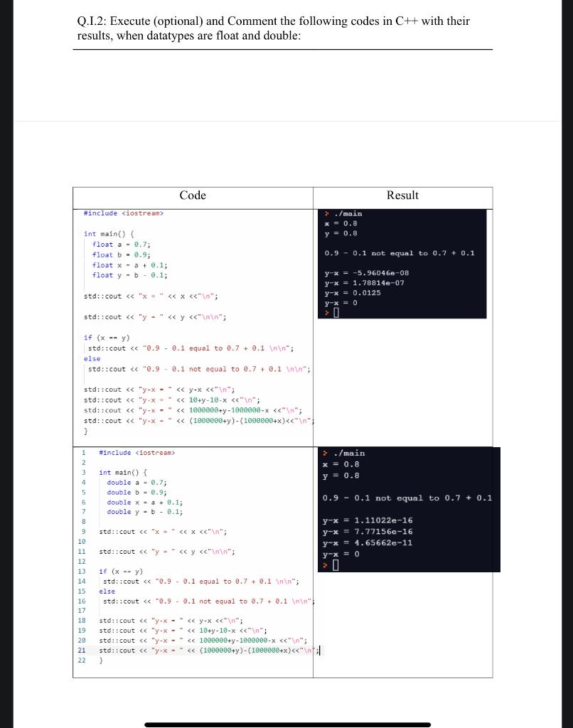
Task: Click the output "y-x = 0.0125"
Action: [353, 293]
